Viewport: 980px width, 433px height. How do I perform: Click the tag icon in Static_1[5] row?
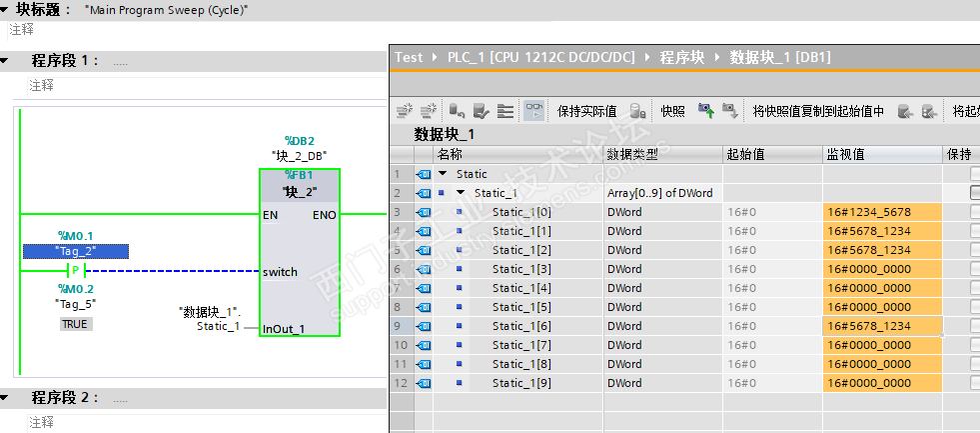(424, 307)
